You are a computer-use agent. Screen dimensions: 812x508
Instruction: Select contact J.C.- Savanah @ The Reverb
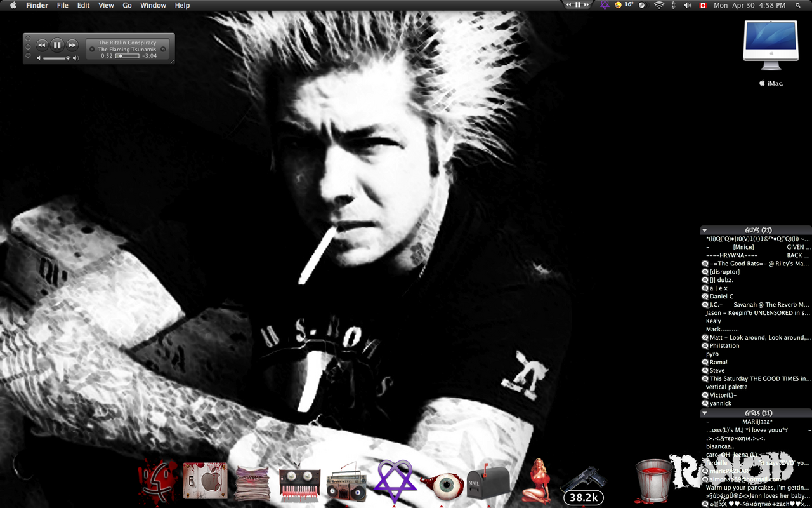[756, 305]
